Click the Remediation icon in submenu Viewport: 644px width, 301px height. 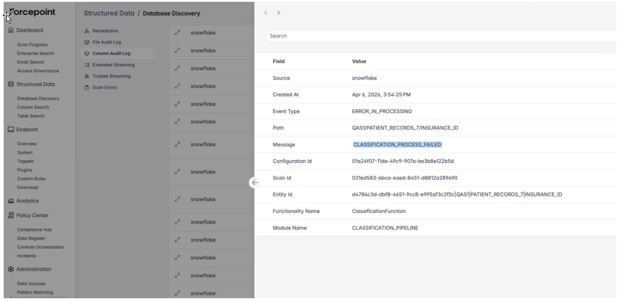point(87,31)
